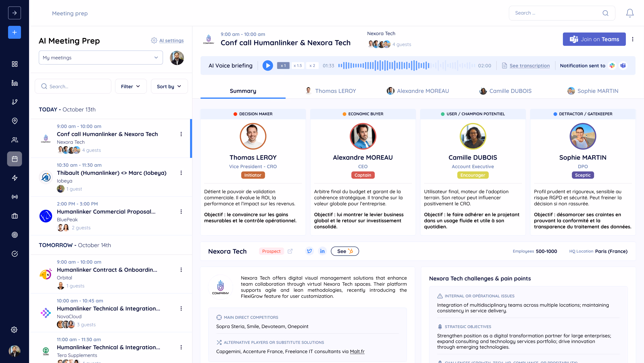Set playback speed to x 1.5

pos(298,66)
